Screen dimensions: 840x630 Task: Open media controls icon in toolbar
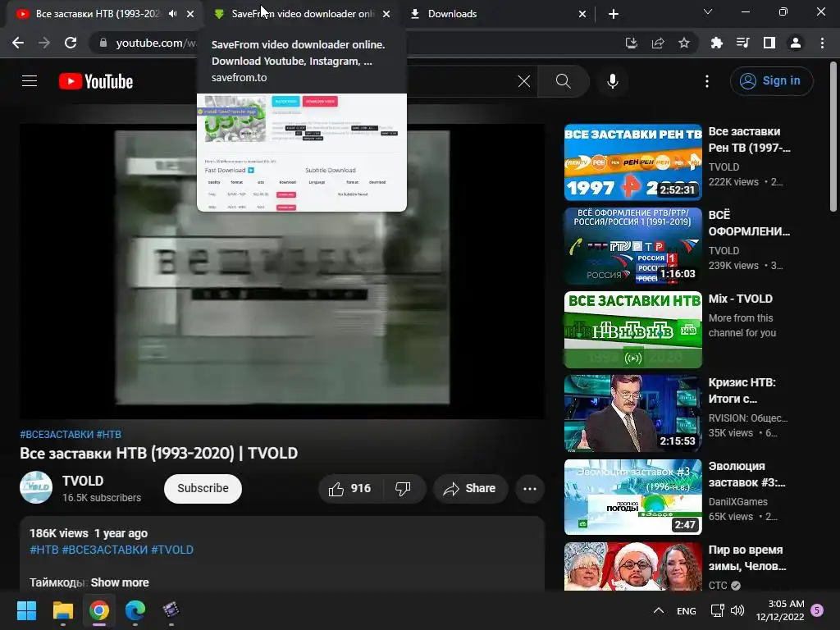point(743,43)
